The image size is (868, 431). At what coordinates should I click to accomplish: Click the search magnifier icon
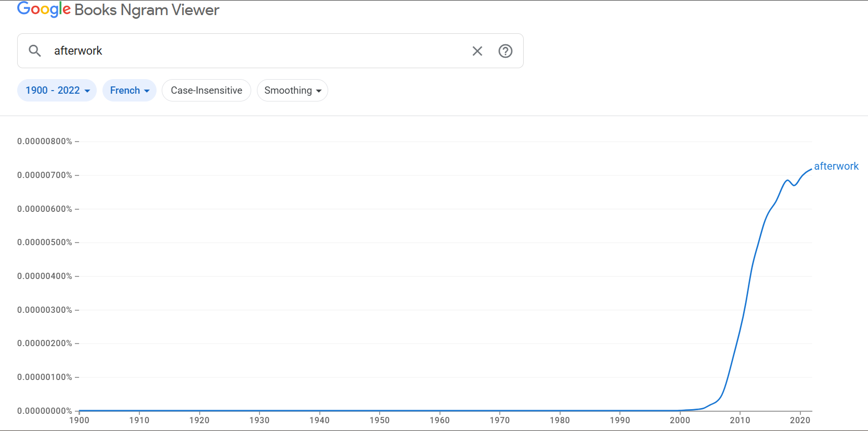(35, 50)
